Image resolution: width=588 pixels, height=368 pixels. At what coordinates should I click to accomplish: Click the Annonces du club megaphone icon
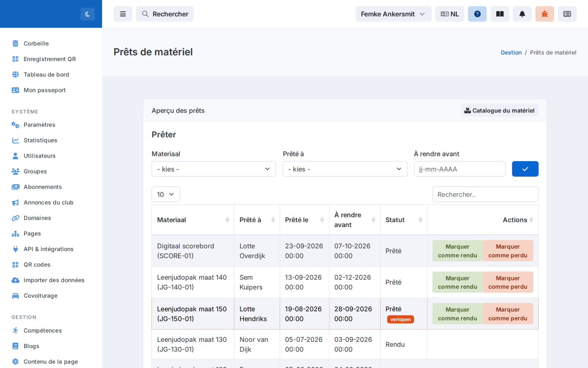pos(15,202)
